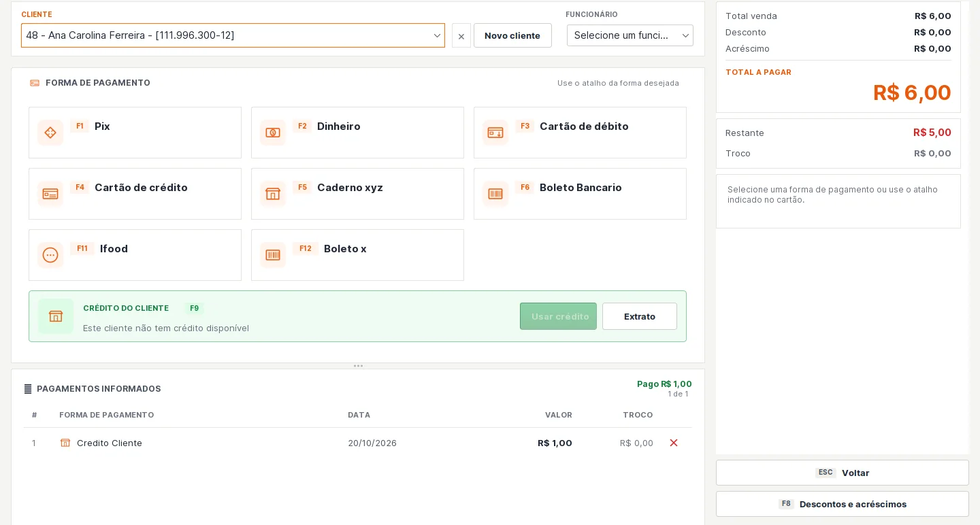The image size is (980, 525).
Task: Click the Pago R$ 1,00 summary text
Action: (x=664, y=384)
